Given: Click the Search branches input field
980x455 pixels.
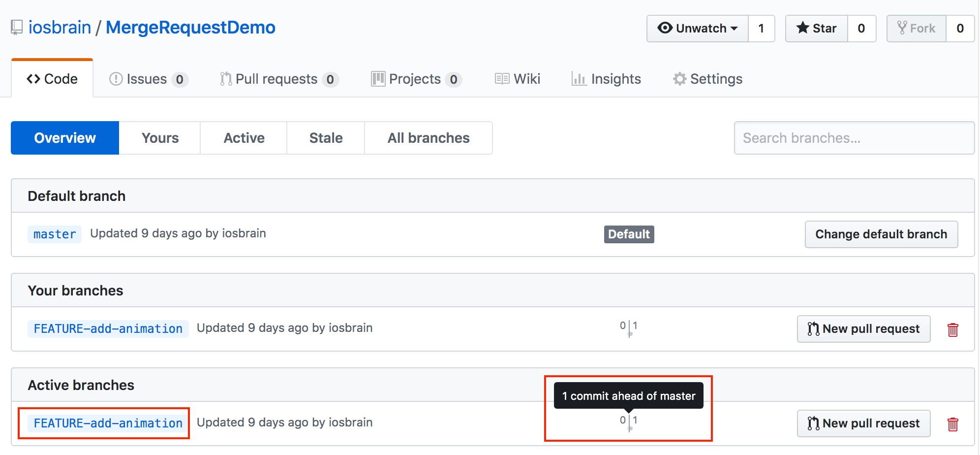Looking at the screenshot, I should point(854,138).
